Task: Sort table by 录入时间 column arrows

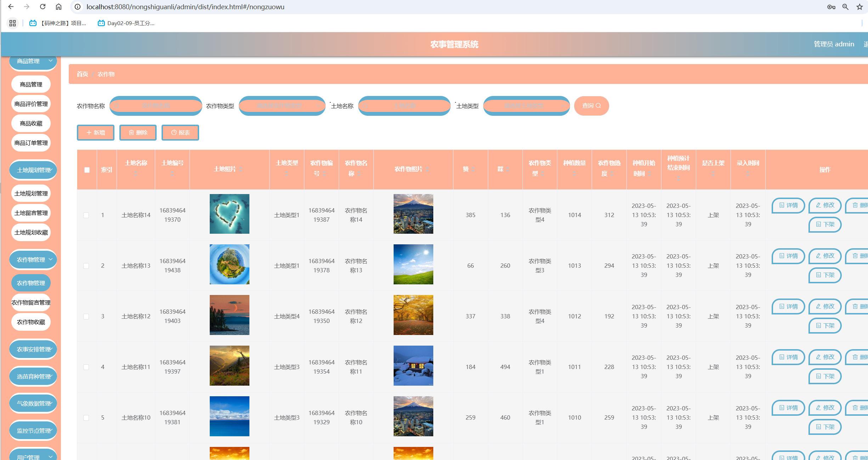Action: click(x=748, y=174)
